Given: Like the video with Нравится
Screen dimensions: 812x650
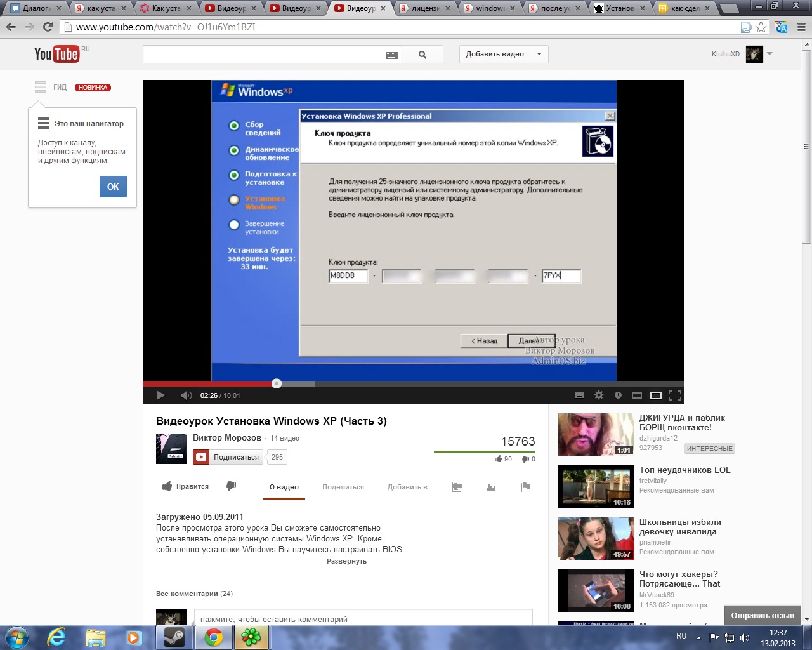Looking at the screenshot, I should [x=185, y=486].
